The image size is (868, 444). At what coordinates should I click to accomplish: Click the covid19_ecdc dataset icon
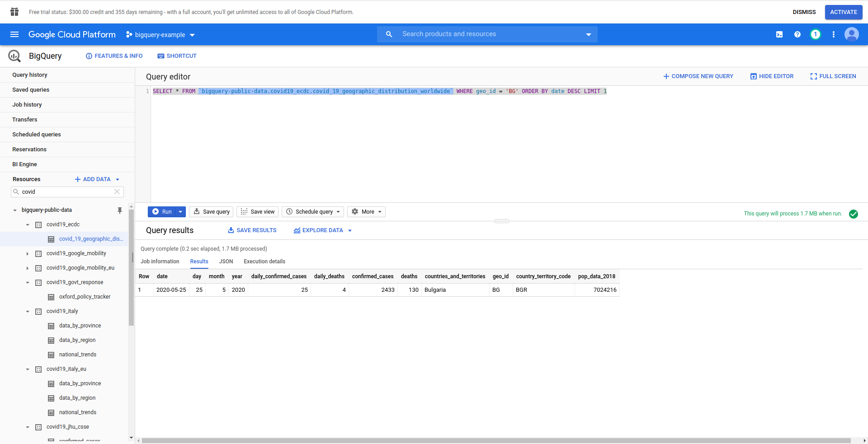[x=38, y=224]
